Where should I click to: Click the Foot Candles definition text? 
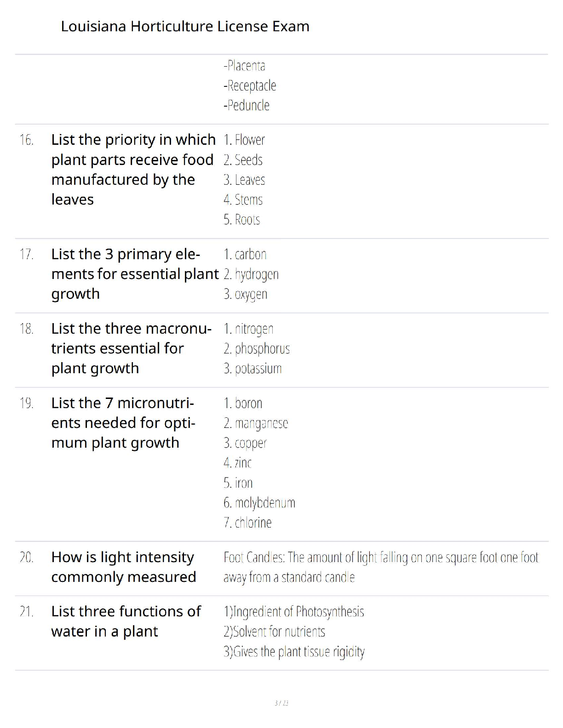pyautogui.click(x=381, y=567)
